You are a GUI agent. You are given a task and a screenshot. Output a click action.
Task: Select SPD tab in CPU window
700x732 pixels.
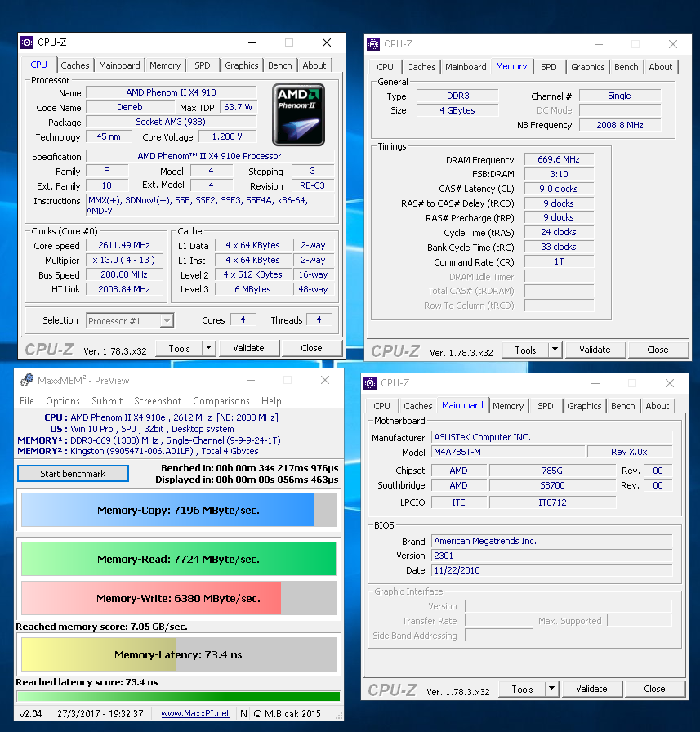pos(203,65)
